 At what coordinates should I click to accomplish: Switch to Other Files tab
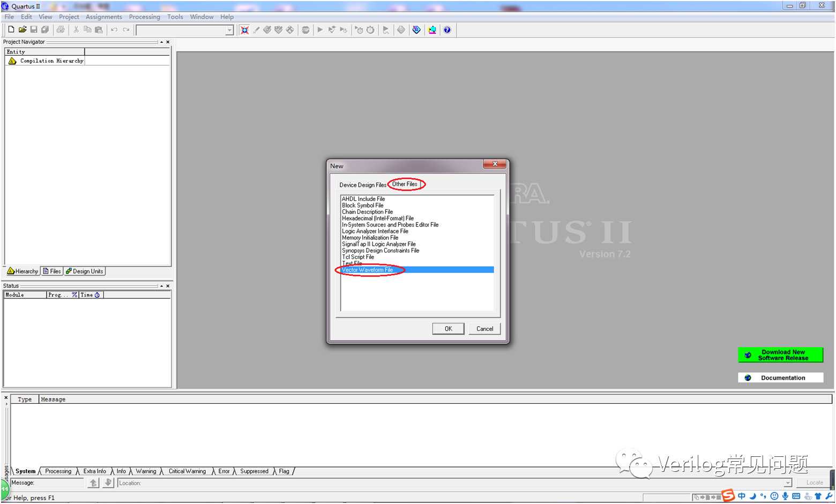405,184
